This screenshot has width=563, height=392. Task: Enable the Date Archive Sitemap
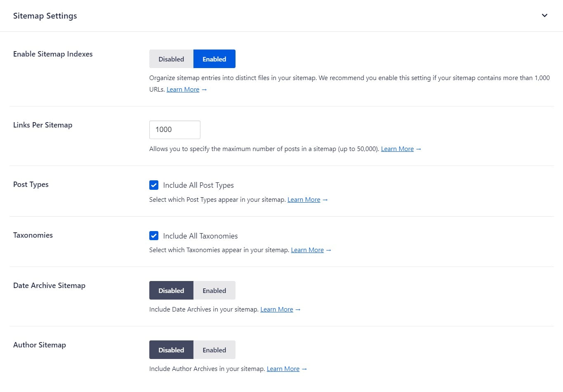[214, 290]
